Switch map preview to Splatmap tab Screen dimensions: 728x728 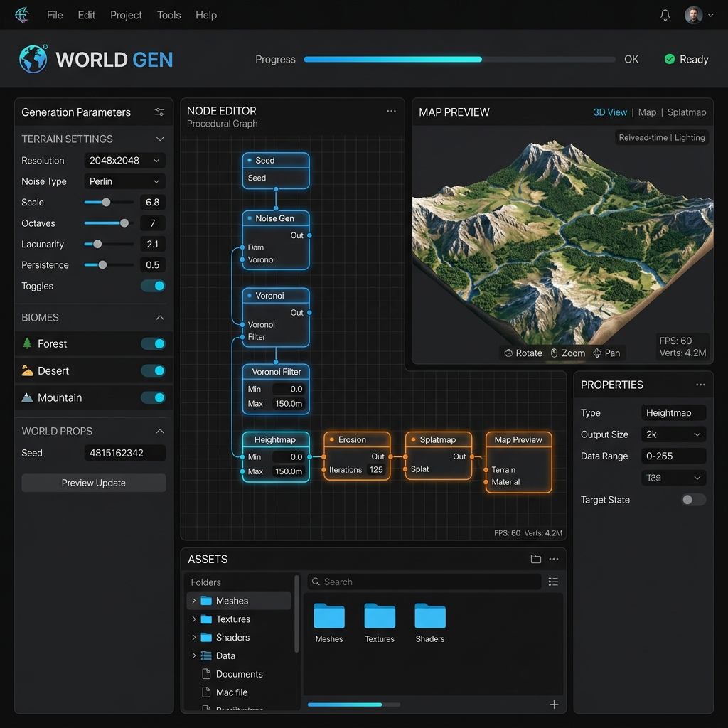coord(686,112)
